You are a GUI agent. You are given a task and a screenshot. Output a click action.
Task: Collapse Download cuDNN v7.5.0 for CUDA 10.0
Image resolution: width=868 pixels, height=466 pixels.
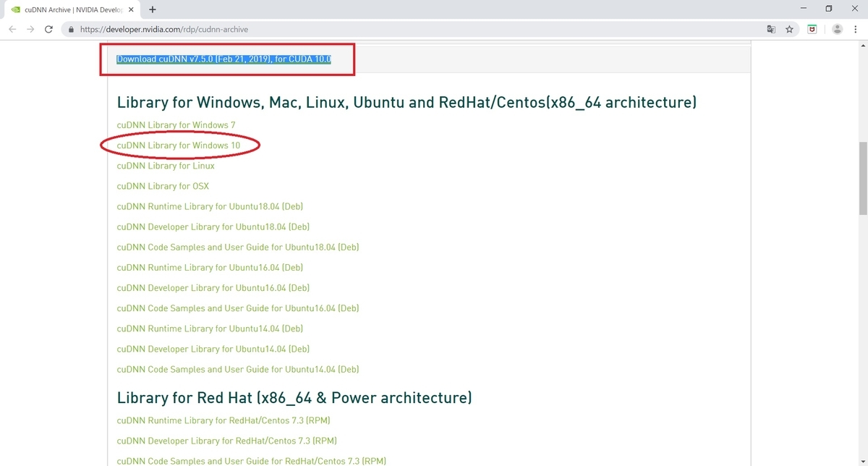coord(224,59)
